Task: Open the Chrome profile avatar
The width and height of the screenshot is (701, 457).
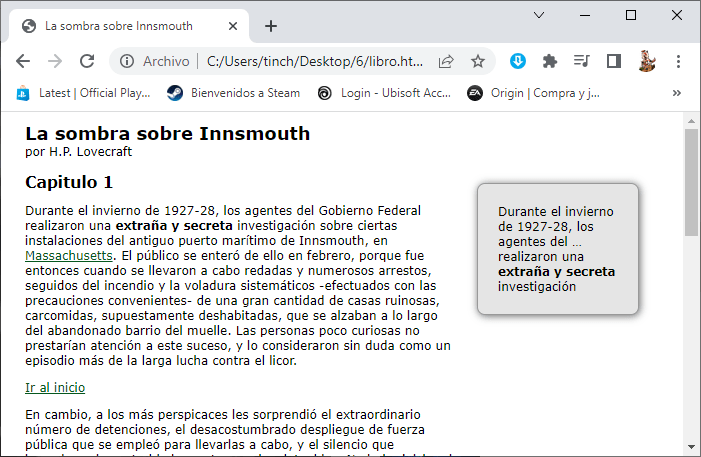Action: (646, 61)
